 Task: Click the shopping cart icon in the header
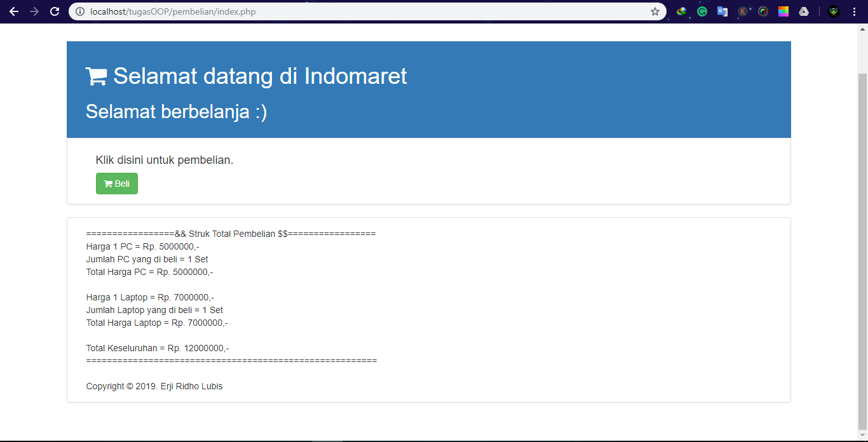coord(97,76)
